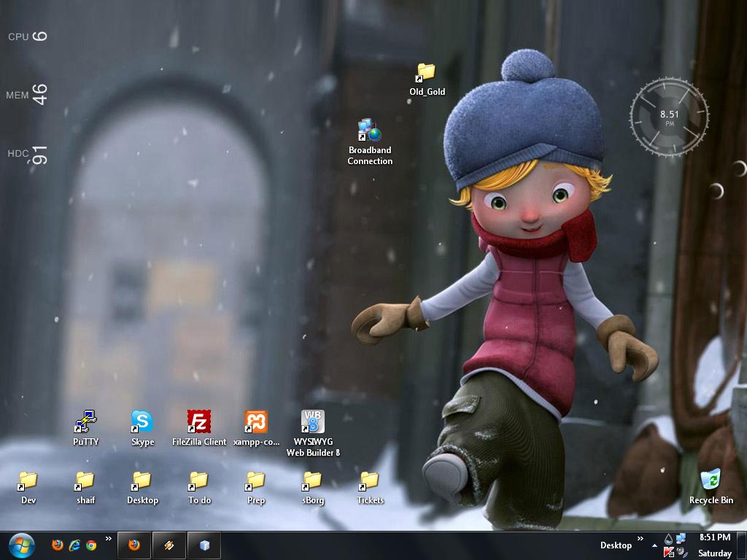
Task: Launch Chrome from the Quick Launch bar
Action: click(91, 545)
